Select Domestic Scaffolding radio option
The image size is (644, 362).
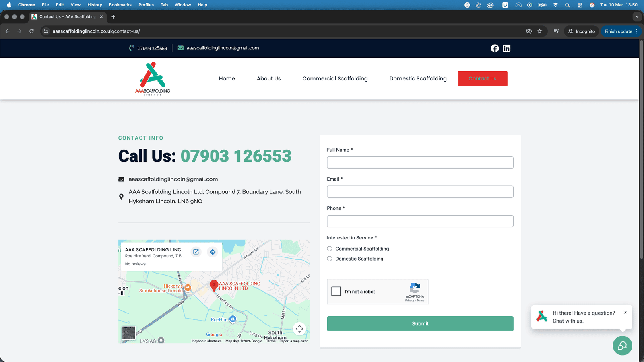coord(330,259)
